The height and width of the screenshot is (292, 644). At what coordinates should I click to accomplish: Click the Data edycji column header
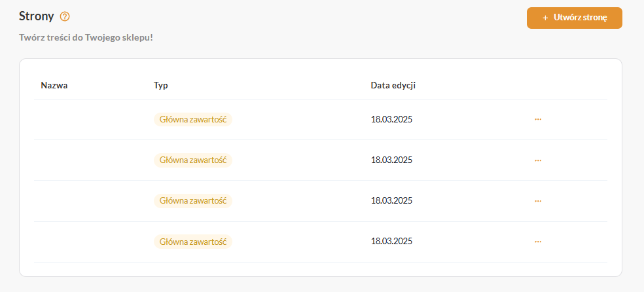click(393, 85)
